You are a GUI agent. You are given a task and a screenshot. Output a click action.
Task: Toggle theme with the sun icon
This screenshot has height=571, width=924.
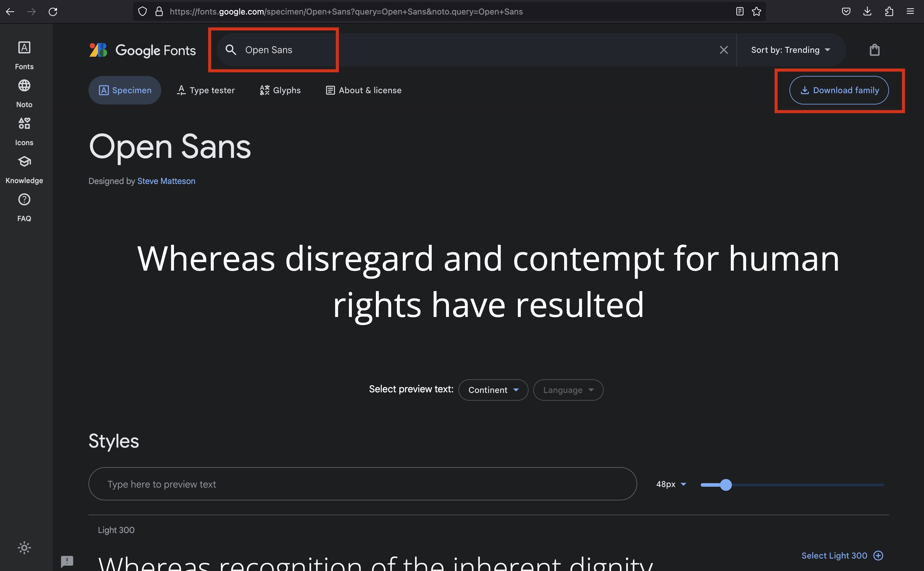click(24, 548)
